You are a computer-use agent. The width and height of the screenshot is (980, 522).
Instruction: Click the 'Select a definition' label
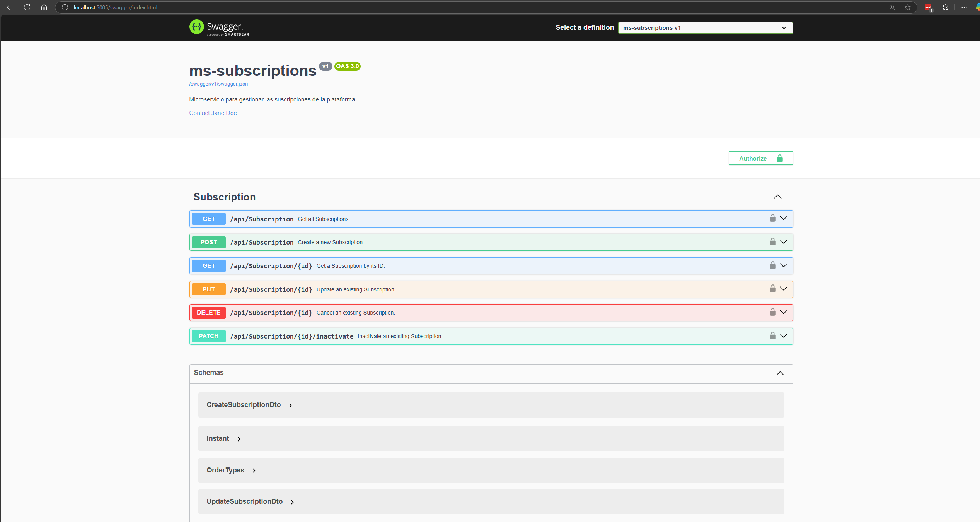(585, 27)
